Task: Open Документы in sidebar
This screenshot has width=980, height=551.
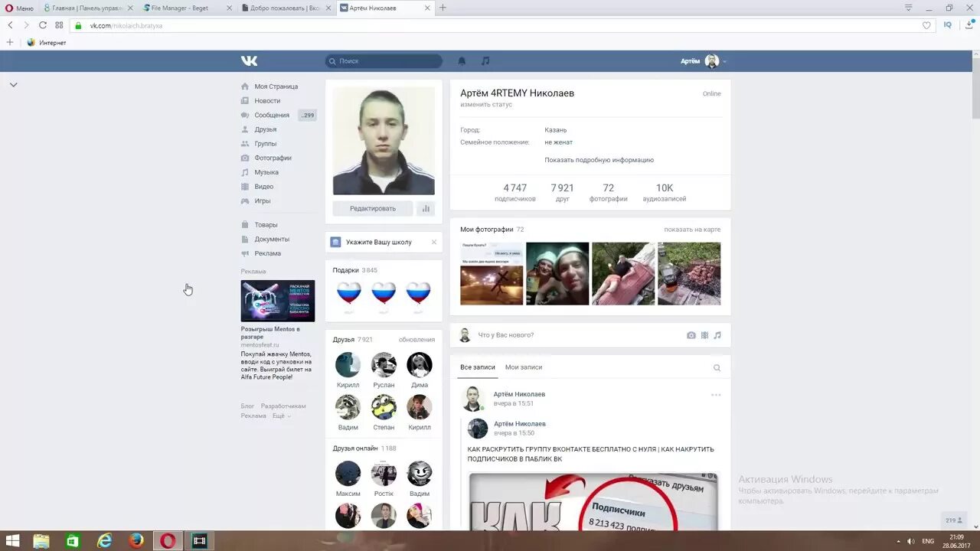Action: coord(272,240)
